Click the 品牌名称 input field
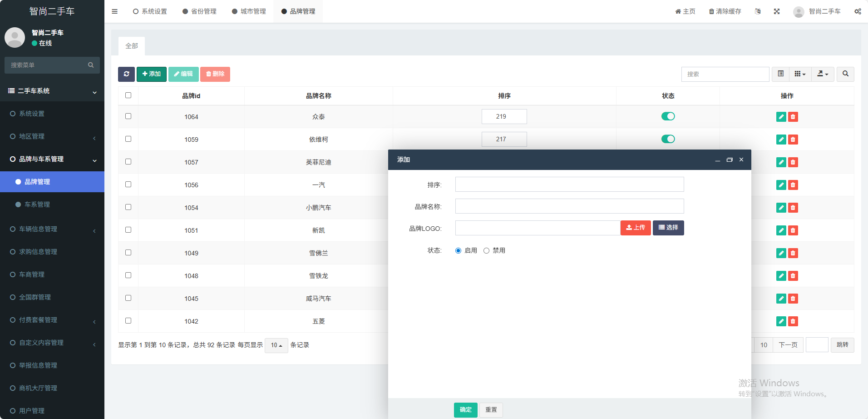The width and height of the screenshot is (868, 419). tap(569, 206)
